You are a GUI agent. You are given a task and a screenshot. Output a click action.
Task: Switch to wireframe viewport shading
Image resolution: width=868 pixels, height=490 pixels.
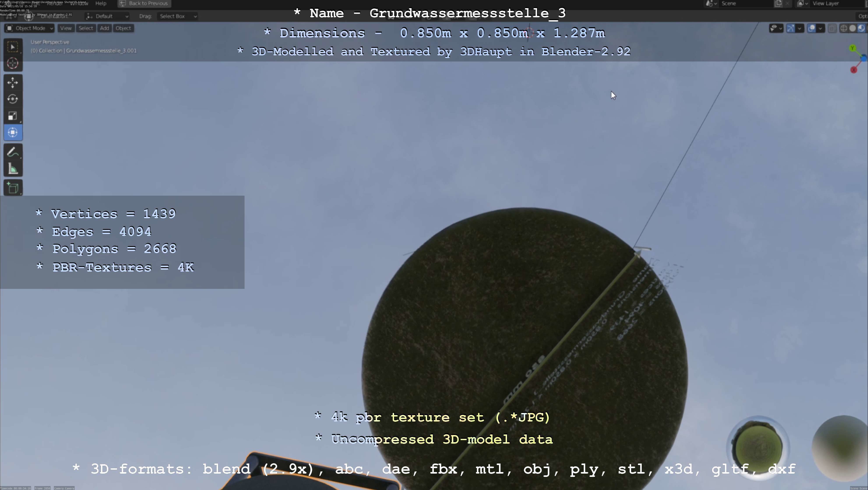click(x=844, y=28)
